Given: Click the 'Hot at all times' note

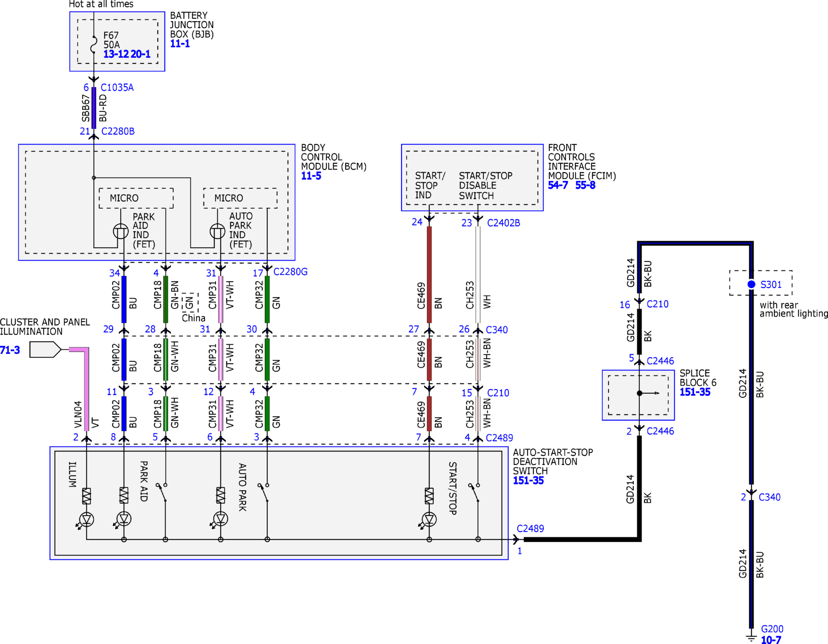Looking at the screenshot, I should pyautogui.click(x=101, y=4).
